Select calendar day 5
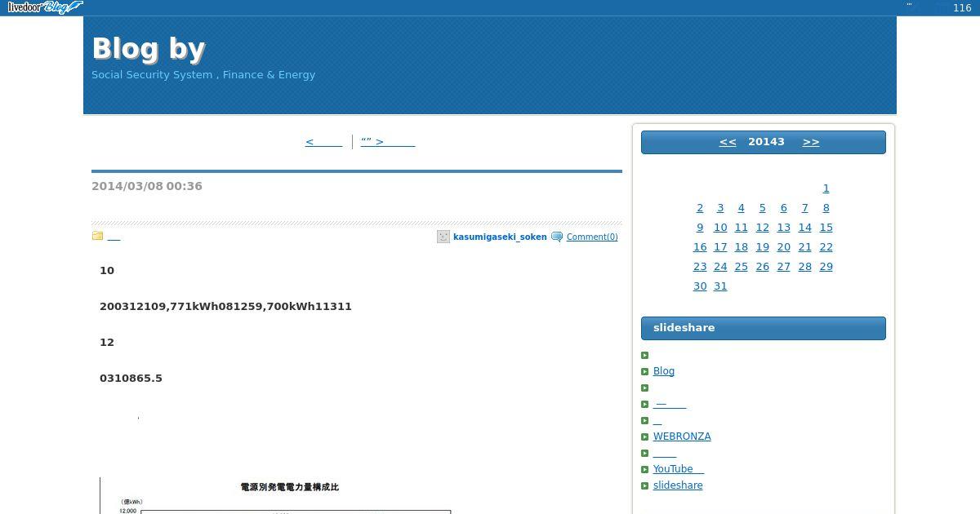Image resolution: width=980 pixels, height=514 pixels. 762,208
